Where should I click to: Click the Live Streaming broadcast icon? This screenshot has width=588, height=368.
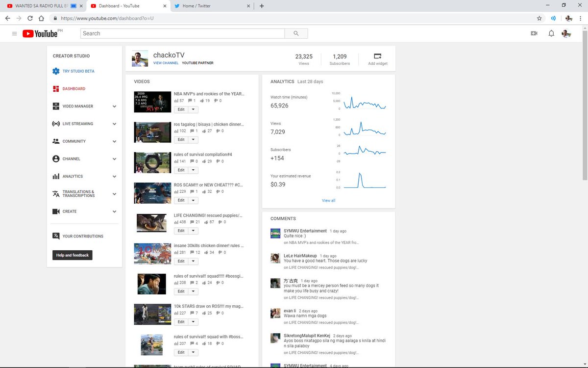point(56,124)
